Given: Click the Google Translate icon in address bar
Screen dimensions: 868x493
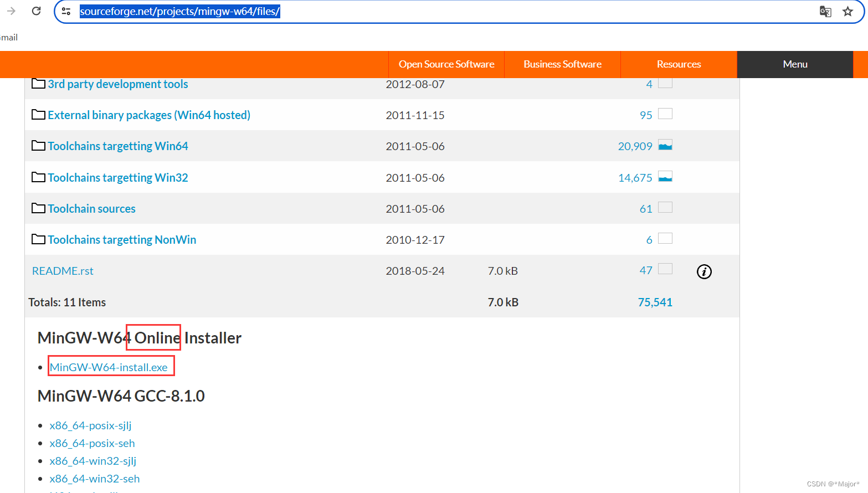Looking at the screenshot, I should (825, 12).
